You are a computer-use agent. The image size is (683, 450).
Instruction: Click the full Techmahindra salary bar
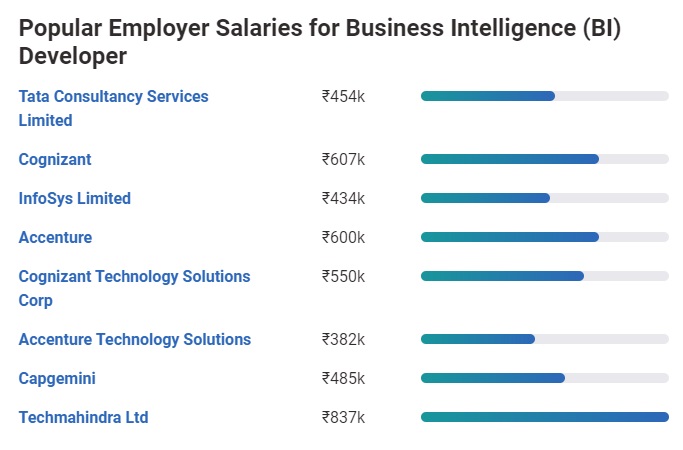[544, 417]
